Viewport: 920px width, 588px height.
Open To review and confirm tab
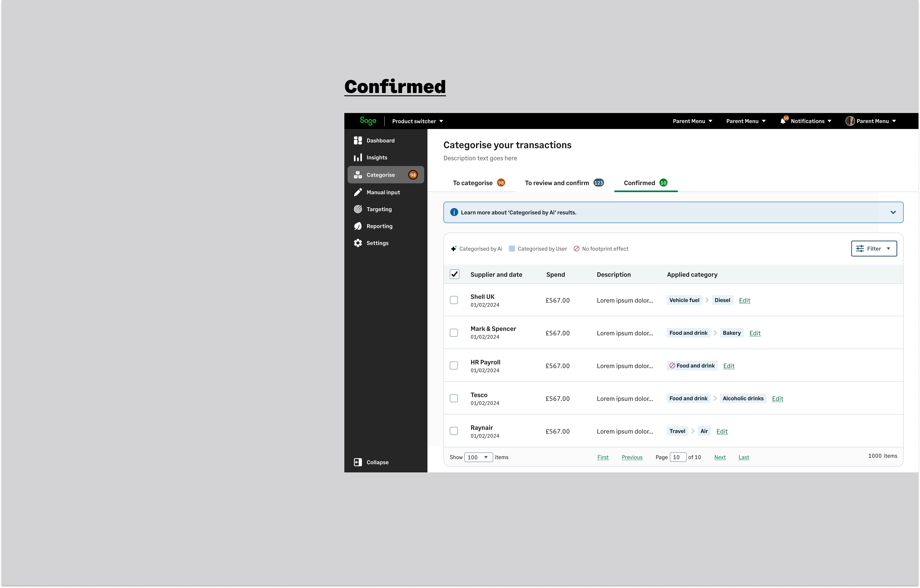tap(564, 183)
